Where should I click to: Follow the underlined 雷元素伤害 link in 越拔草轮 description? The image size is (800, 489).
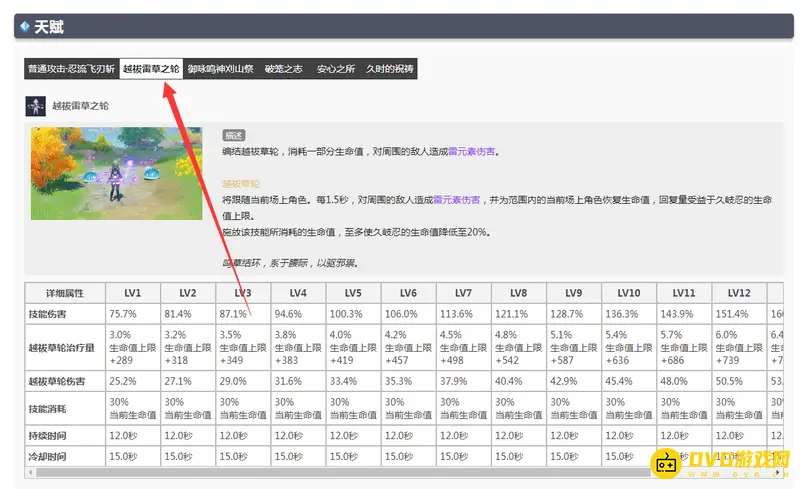pos(456,200)
